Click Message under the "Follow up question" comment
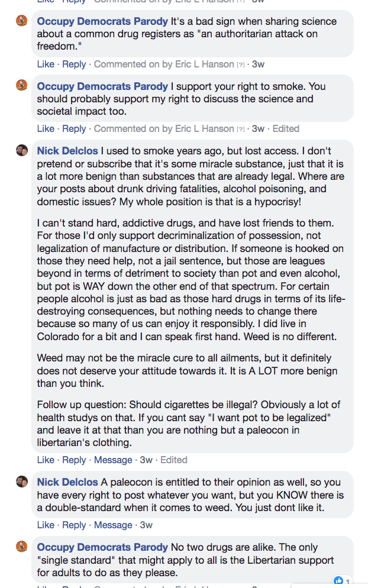The height and width of the screenshot is (588, 368). coord(113,460)
